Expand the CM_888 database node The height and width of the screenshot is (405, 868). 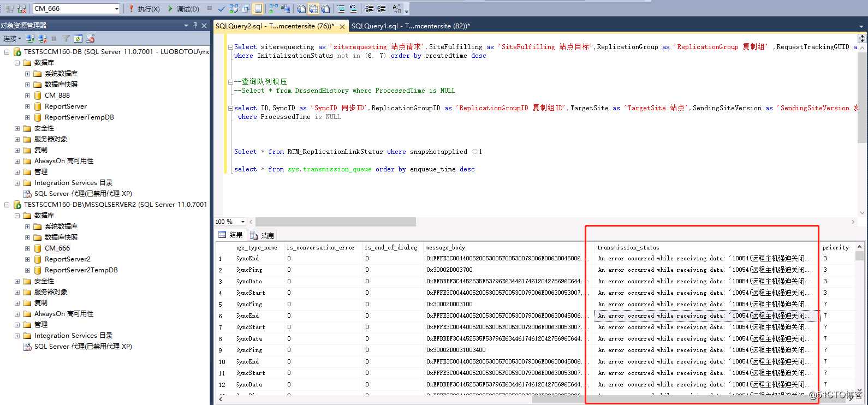(27, 96)
